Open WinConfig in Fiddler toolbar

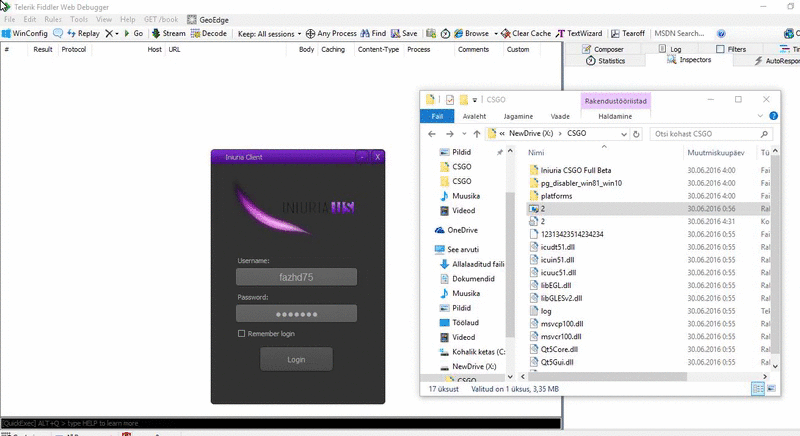pos(25,33)
